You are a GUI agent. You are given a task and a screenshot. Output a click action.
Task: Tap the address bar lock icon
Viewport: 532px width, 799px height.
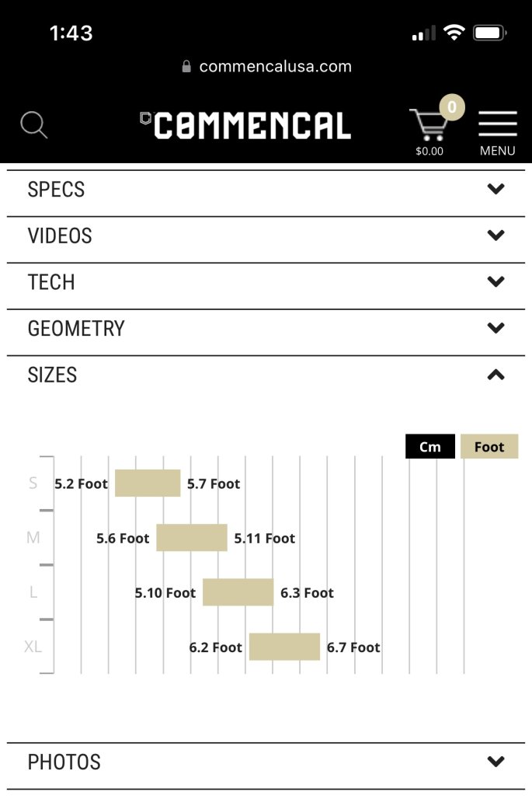click(186, 66)
